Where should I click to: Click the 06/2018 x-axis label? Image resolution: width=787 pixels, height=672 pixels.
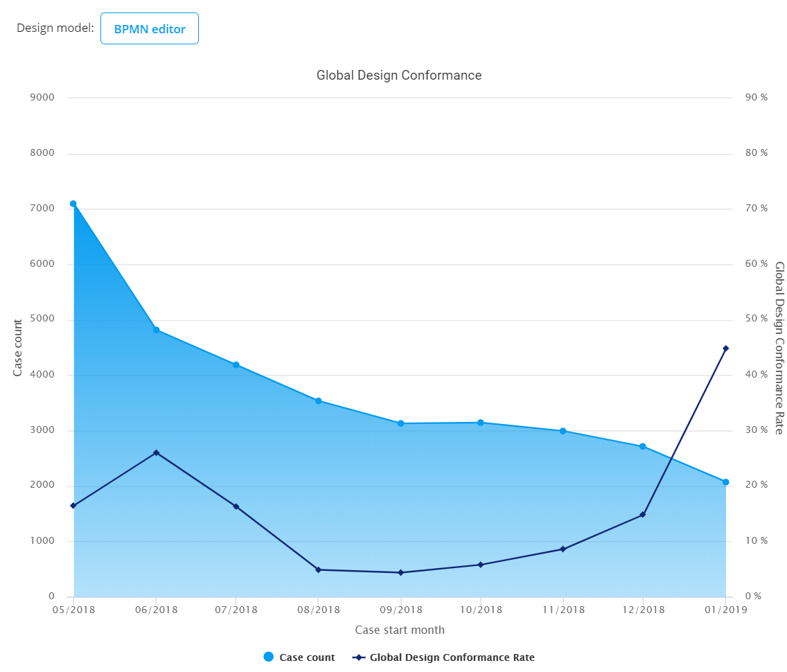pos(156,610)
